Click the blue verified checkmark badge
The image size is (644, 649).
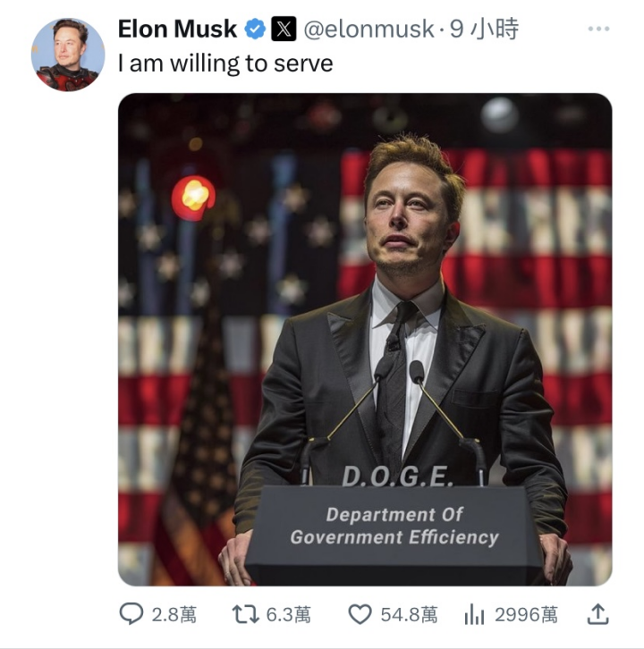coord(254,29)
